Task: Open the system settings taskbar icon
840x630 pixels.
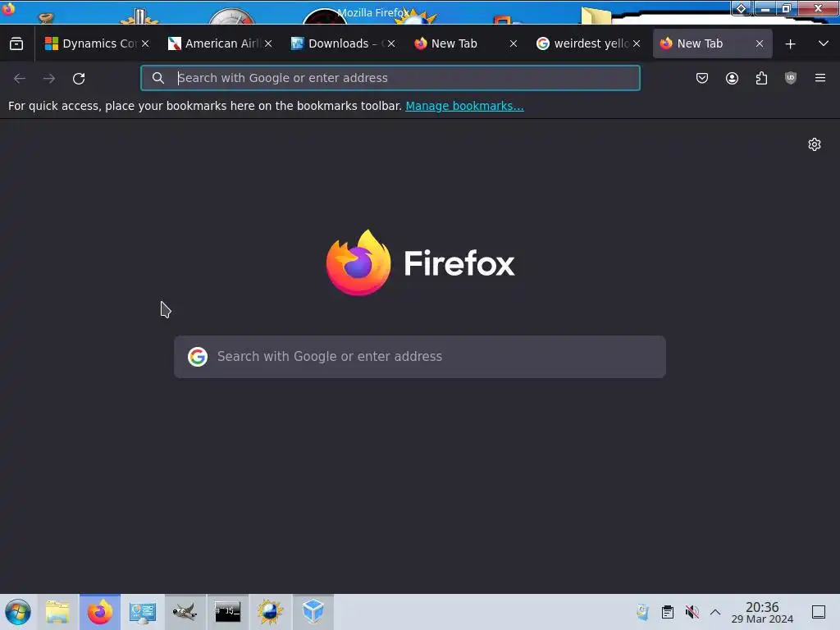Action: [143, 612]
